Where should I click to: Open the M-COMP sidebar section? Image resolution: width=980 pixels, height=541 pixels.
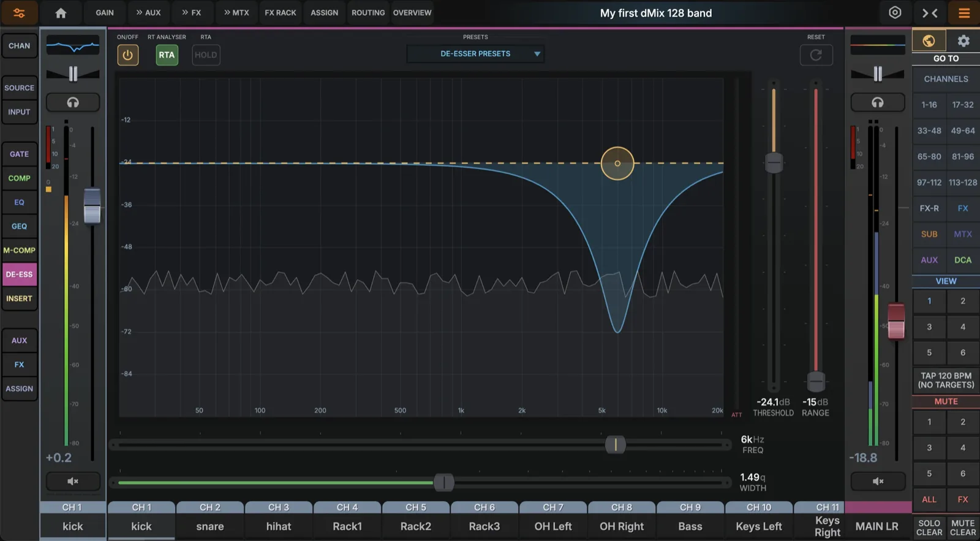pos(19,251)
